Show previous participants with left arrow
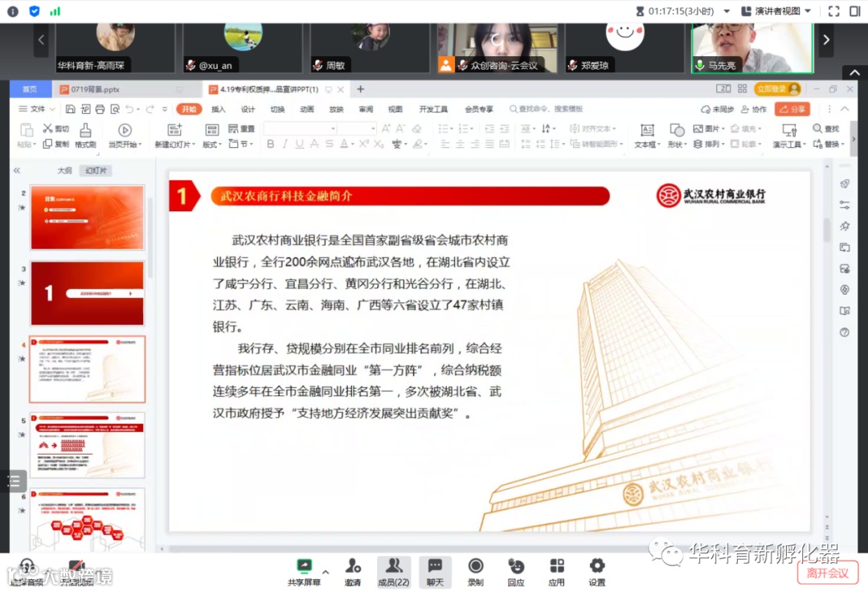Image resolution: width=868 pixels, height=592 pixels. 41,40
